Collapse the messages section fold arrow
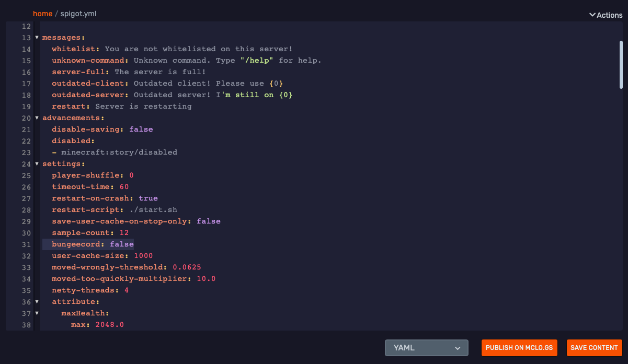The height and width of the screenshot is (364, 628). pyautogui.click(x=37, y=38)
